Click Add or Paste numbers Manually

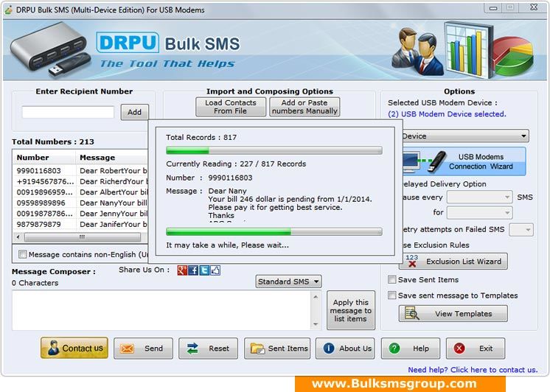pyautogui.click(x=304, y=107)
